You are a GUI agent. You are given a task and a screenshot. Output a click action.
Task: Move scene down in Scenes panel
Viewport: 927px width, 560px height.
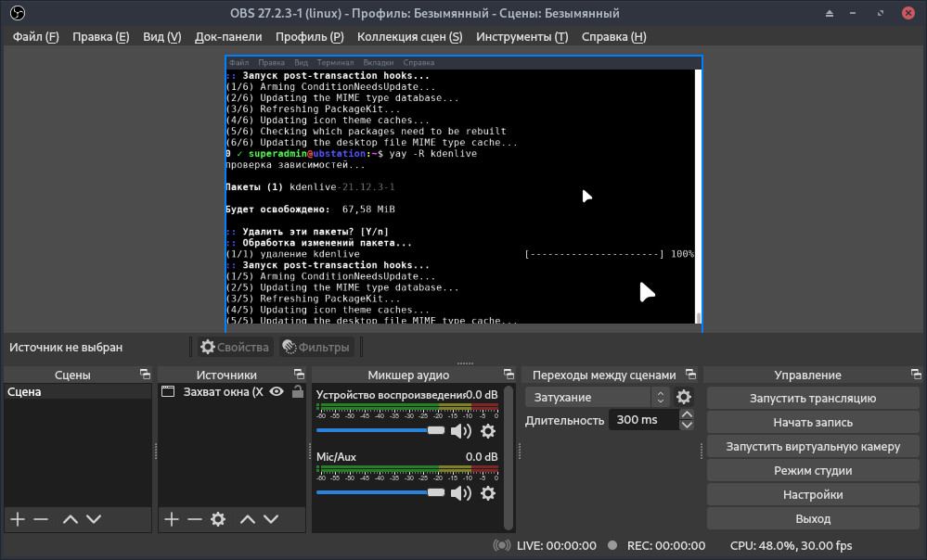(94, 519)
